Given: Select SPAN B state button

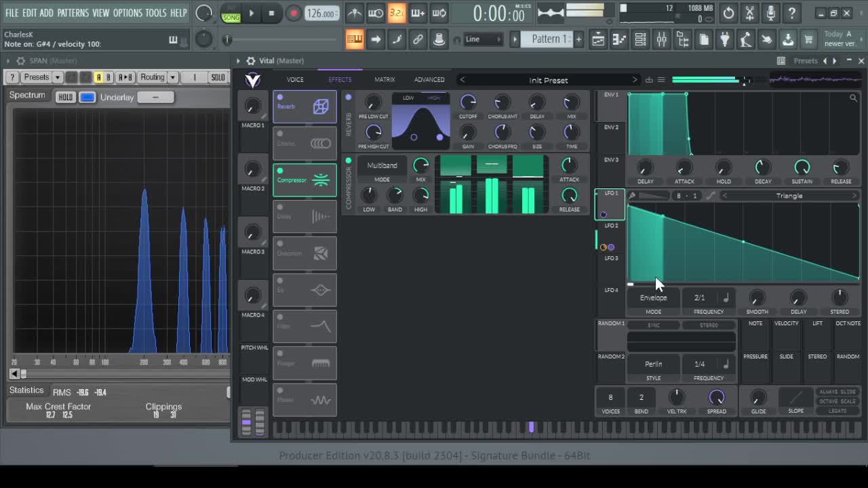Looking at the screenshot, I should pyautogui.click(x=108, y=77).
